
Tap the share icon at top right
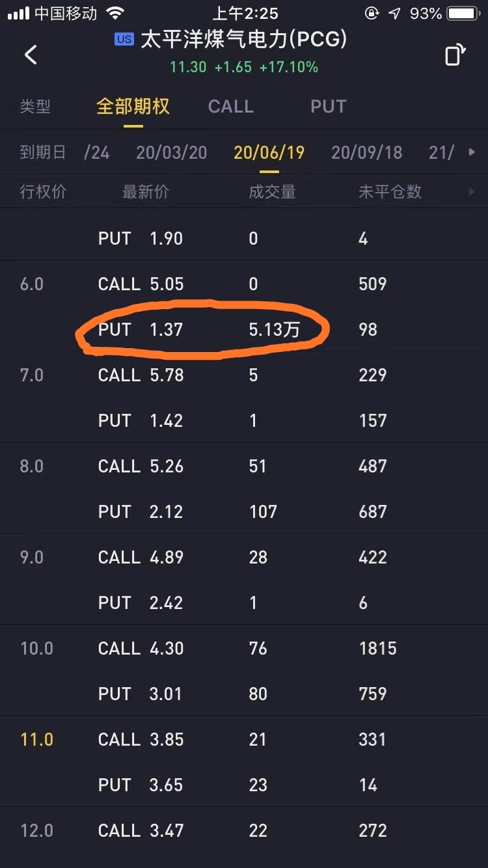click(x=455, y=55)
